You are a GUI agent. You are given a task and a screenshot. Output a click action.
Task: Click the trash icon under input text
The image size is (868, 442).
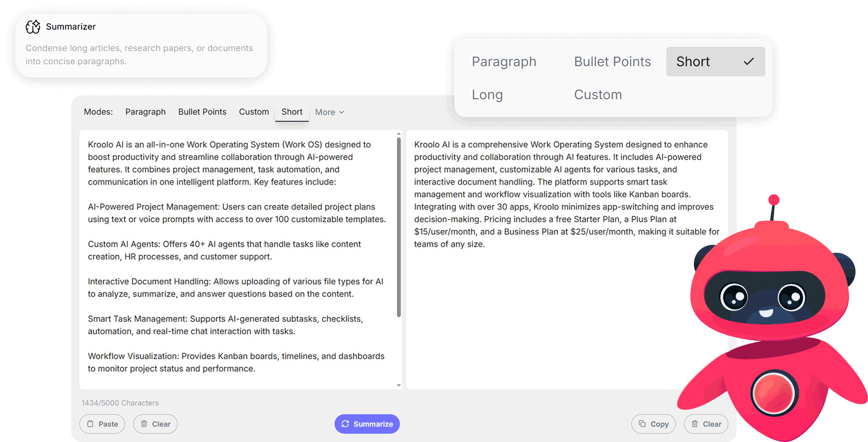point(144,424)
